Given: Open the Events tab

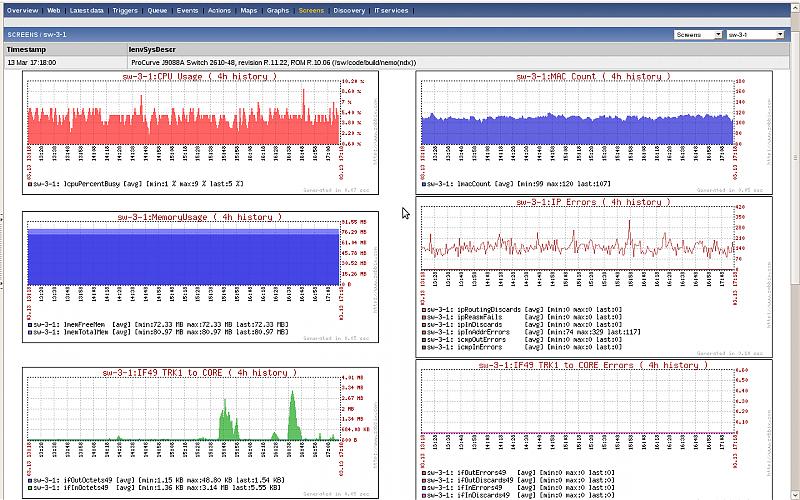Looking at the screenshot, I should click(189, 9).
